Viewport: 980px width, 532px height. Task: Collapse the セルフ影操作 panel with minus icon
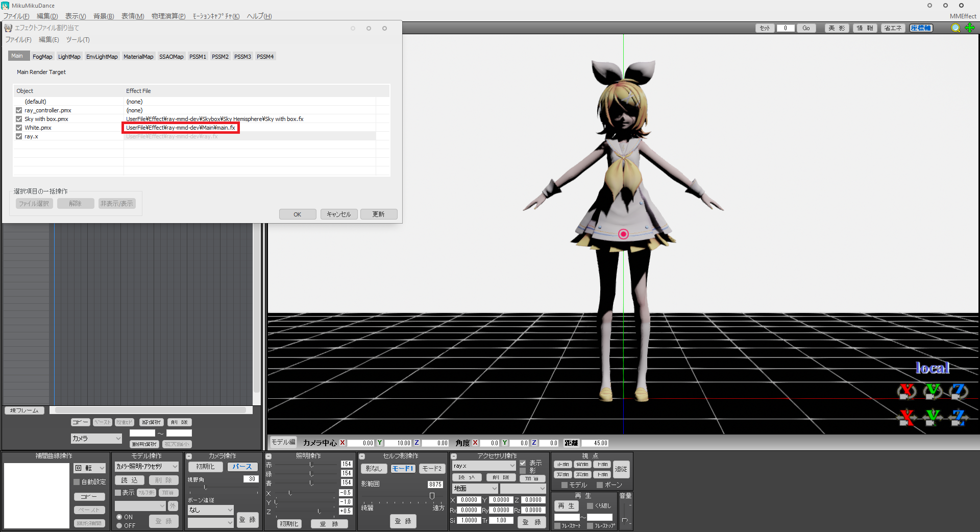pyautogui.click(x=362, y=456)
